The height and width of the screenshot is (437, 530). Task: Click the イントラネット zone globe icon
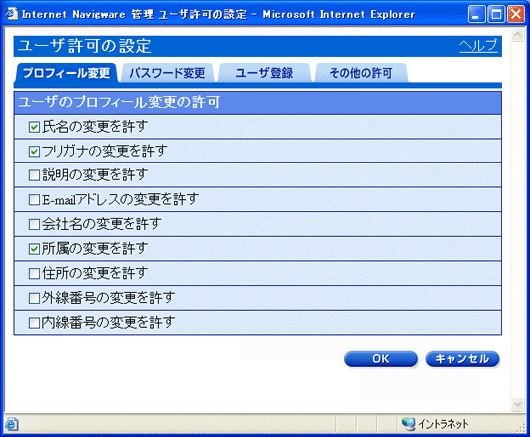pyautogui.click(x=408, y=424)
